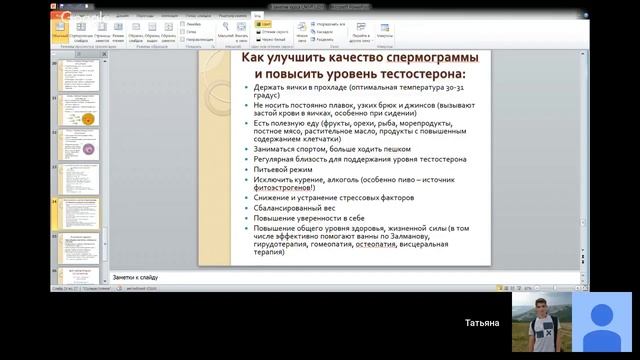Select Black and White (Черно-белый) mode
This screenshot has width=640, height=360.
point(271,40)
